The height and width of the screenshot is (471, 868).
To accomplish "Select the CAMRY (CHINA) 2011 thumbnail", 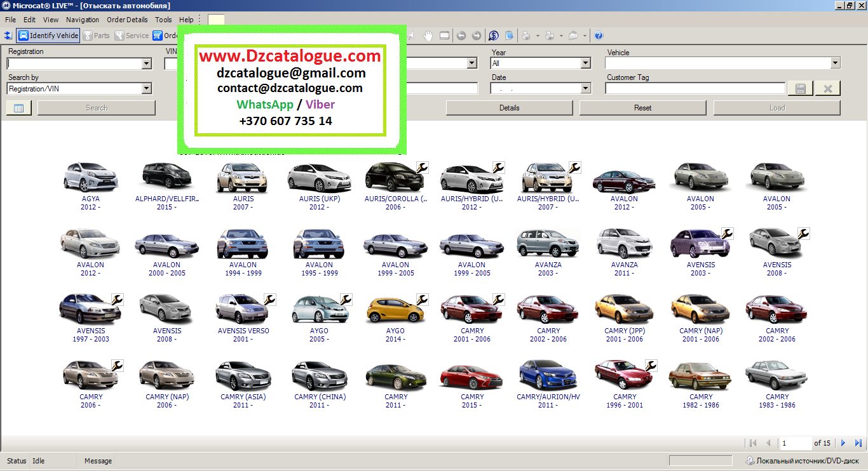I will tap(320, 375).
